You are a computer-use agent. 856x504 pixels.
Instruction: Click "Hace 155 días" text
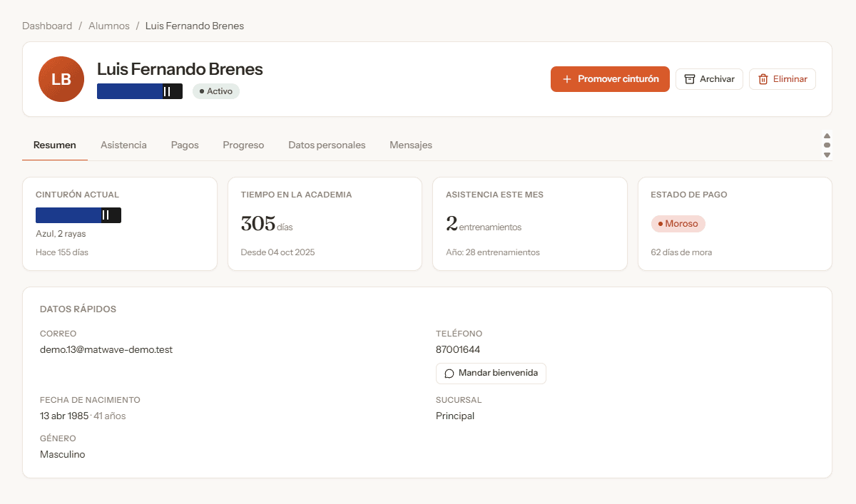point(62,252)
